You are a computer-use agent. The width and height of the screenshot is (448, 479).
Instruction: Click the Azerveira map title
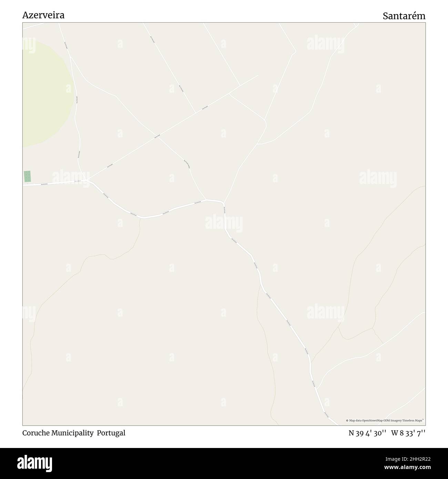coord(43,15)
